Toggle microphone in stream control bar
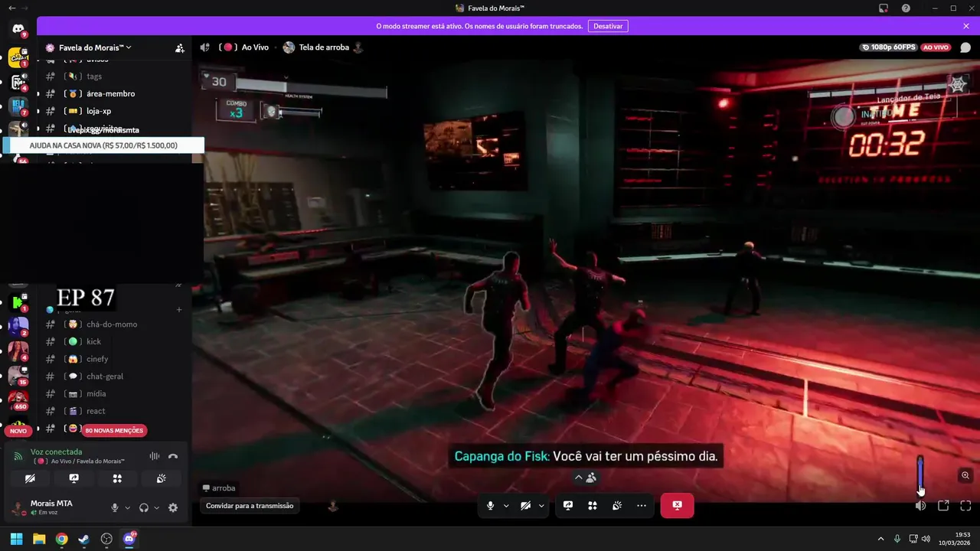Viewport: 980px width, 551px height. (490, 506)
